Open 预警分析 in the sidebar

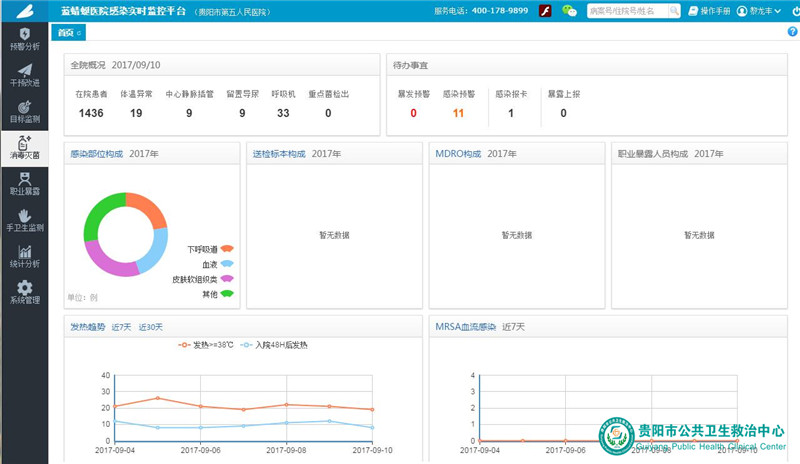(24, 39)
